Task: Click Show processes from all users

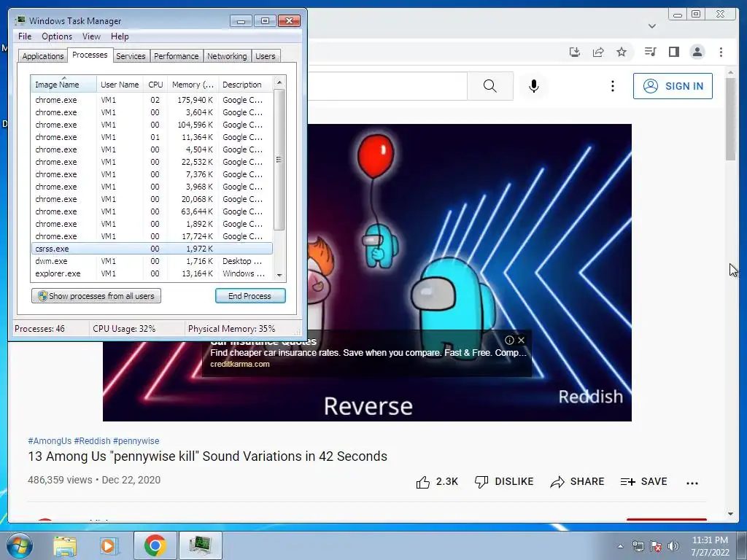Action: pos(96,296)
